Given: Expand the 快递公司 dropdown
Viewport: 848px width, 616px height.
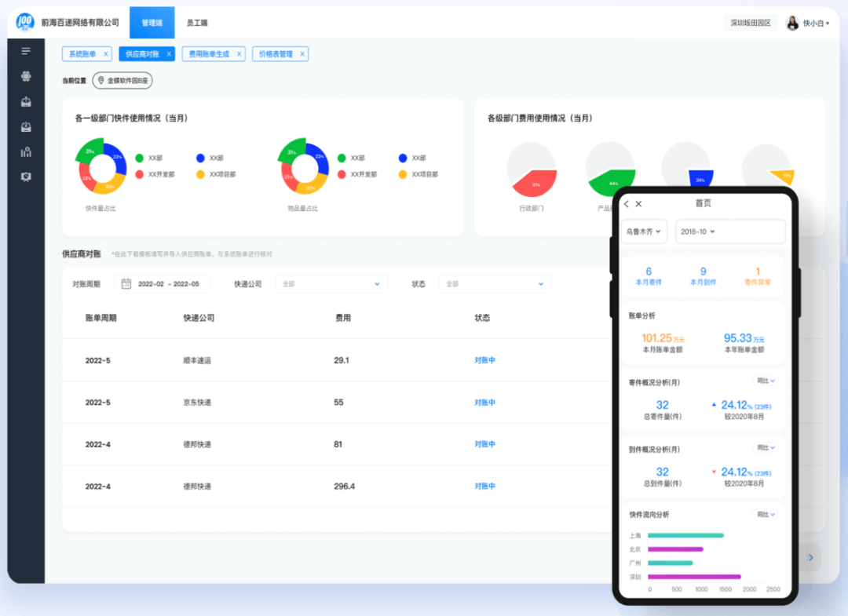Looking at the screenshot, I should point(331,284).
